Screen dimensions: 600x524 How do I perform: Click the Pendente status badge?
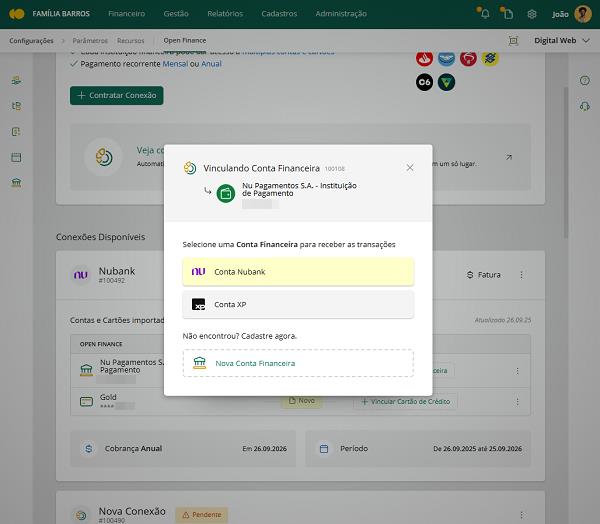click(202, 515)
